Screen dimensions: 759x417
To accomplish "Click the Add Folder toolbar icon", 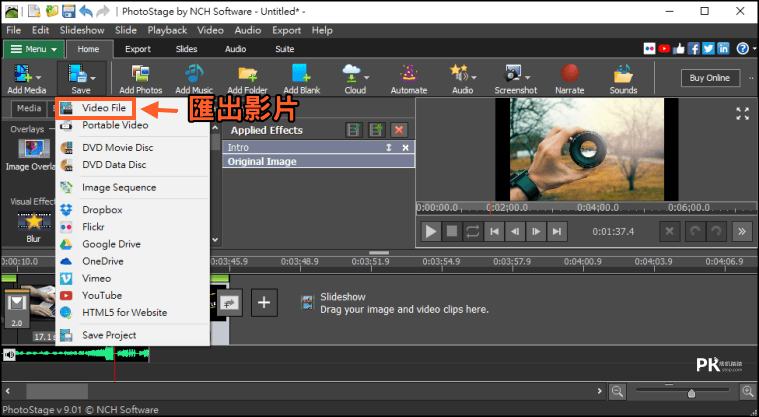I will click(247, 74).
